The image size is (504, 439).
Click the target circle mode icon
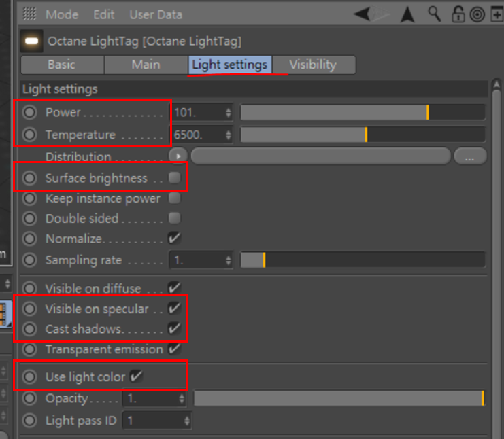477,14
